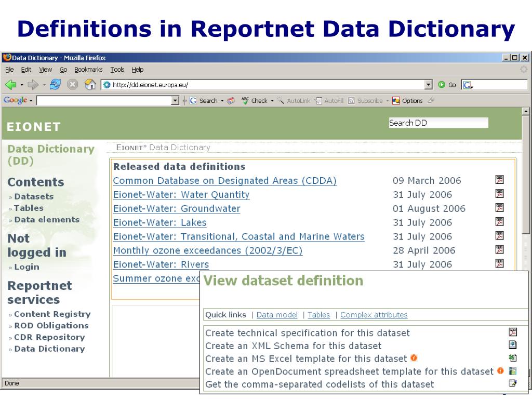Click the AutoFill toolbar button

[329, 101]
